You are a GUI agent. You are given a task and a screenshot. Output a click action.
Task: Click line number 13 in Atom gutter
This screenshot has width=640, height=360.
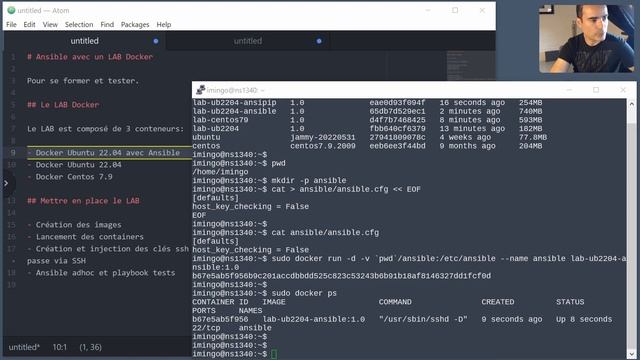11,201
